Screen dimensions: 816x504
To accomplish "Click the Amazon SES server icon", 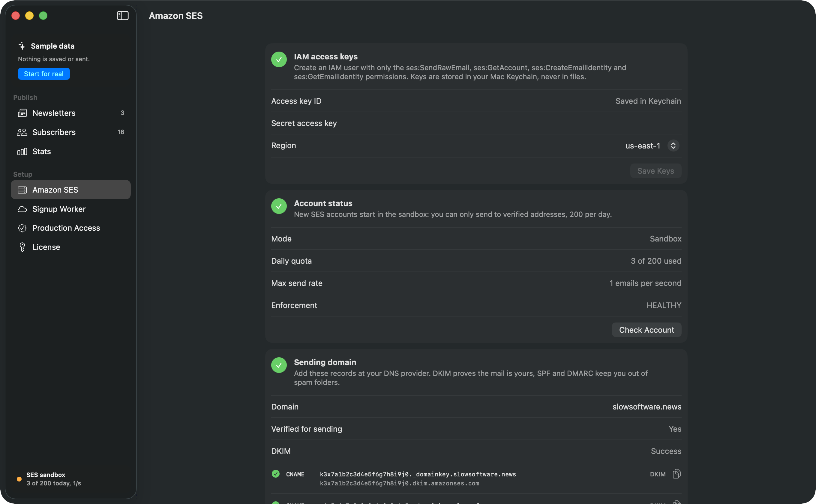I will click(22, 190).
